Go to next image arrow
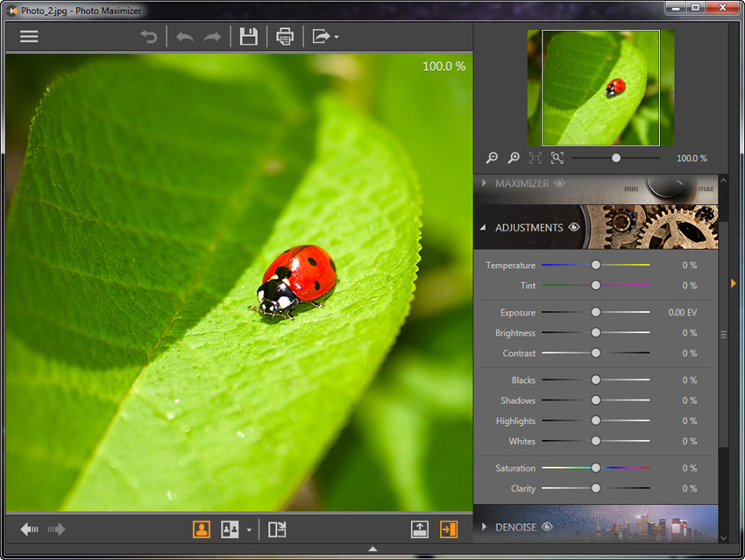Image resolution: width=745 pixels, height=560 pixels. click(x=56, y=529)
